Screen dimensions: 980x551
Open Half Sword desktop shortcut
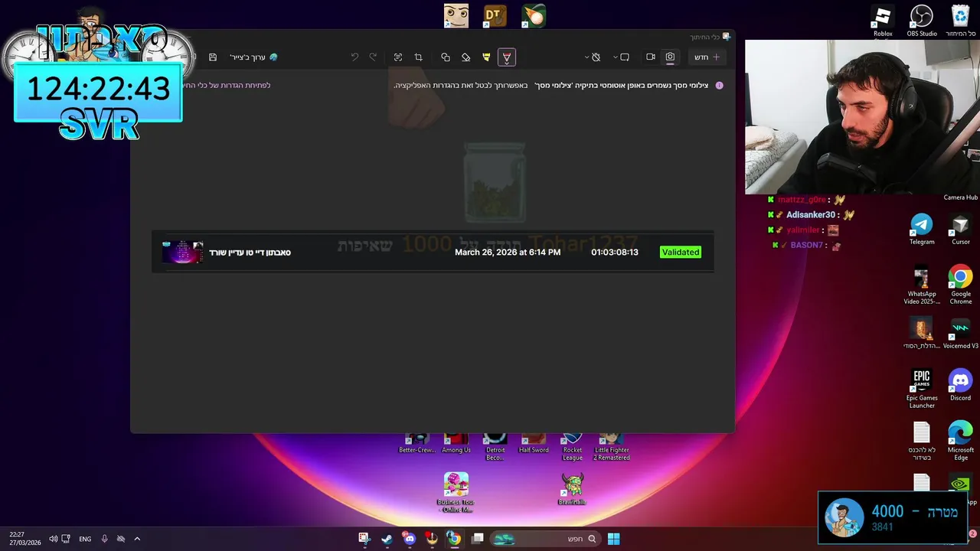pos(534,444)
